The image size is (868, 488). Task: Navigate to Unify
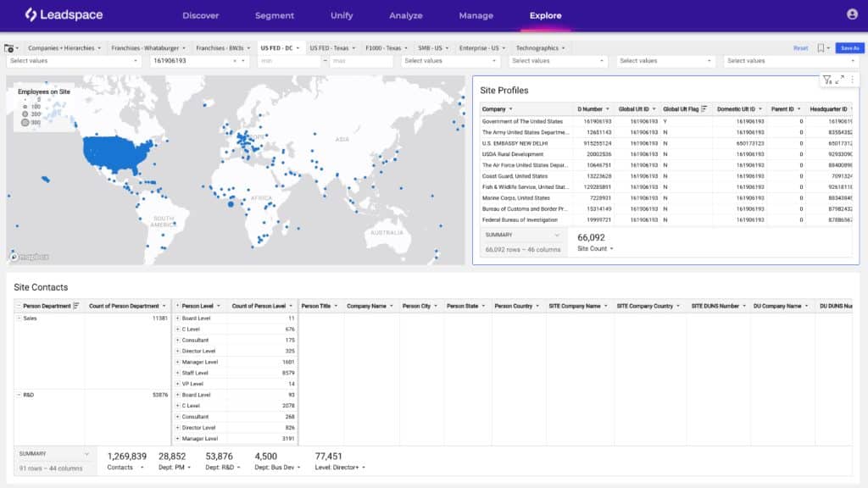342,15
